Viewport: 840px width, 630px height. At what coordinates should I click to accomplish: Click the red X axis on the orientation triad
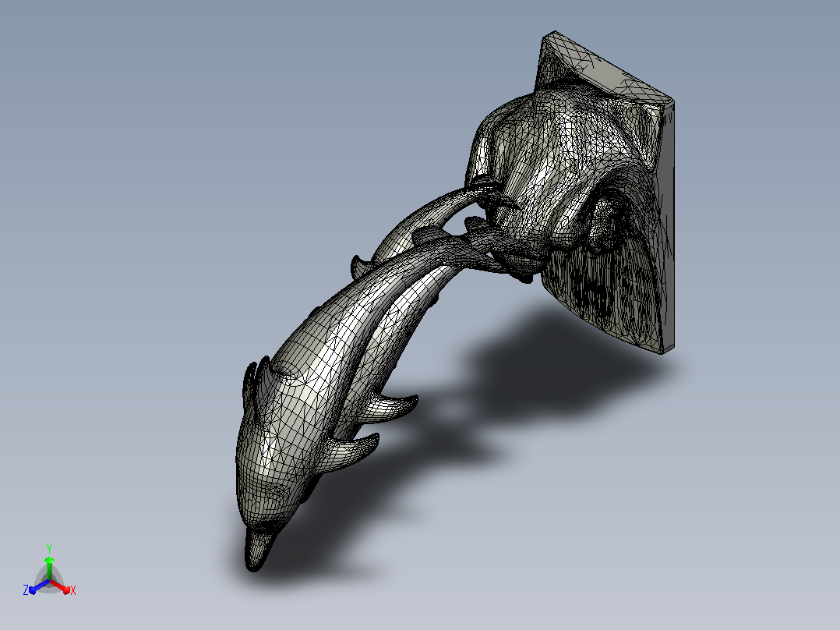(x=61, y=586)
